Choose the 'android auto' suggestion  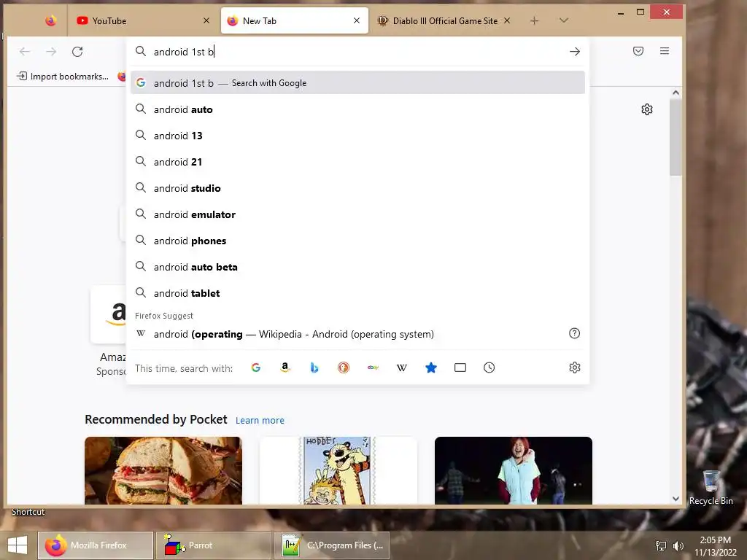point(357,109)
